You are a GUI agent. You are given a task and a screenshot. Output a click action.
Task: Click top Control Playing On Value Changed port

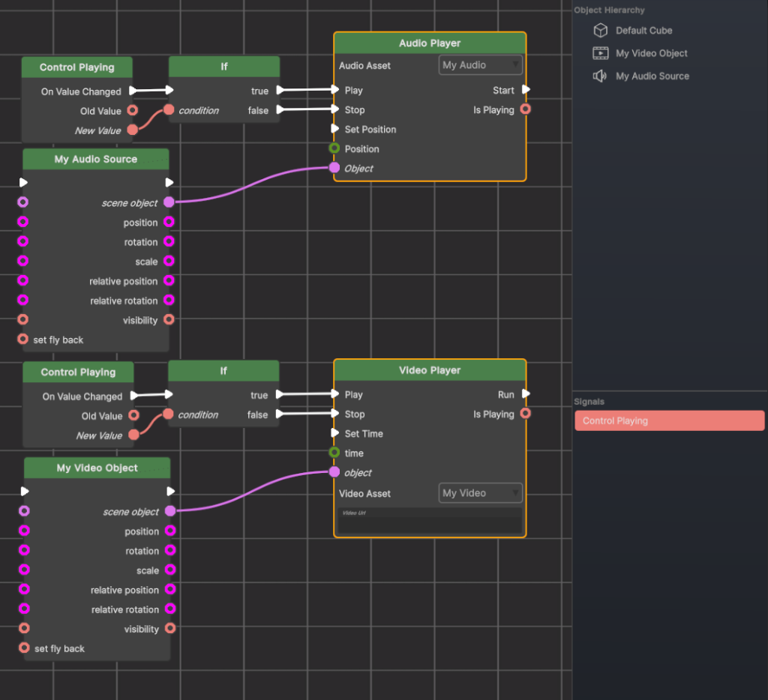[x=133, y=91]
